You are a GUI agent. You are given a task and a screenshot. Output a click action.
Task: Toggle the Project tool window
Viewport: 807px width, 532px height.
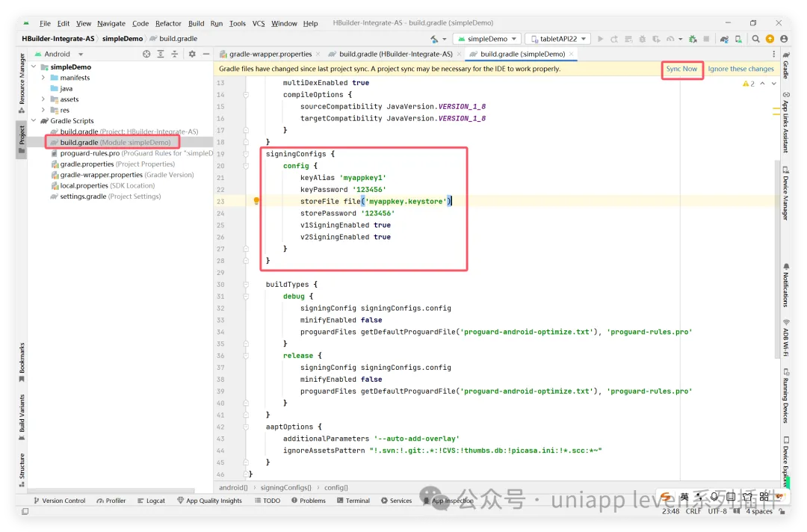point(22,140)
